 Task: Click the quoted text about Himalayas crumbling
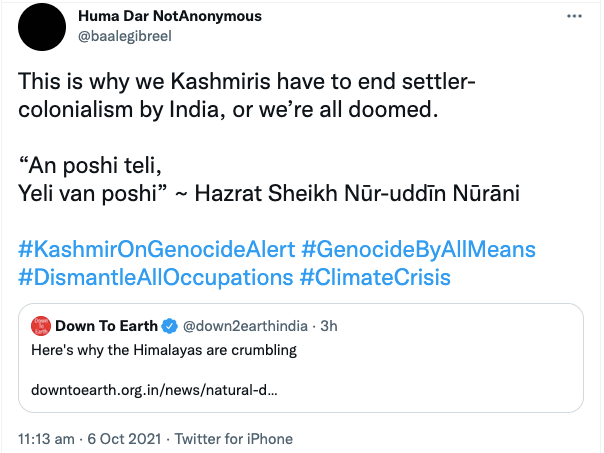click(x=161, y=351)
